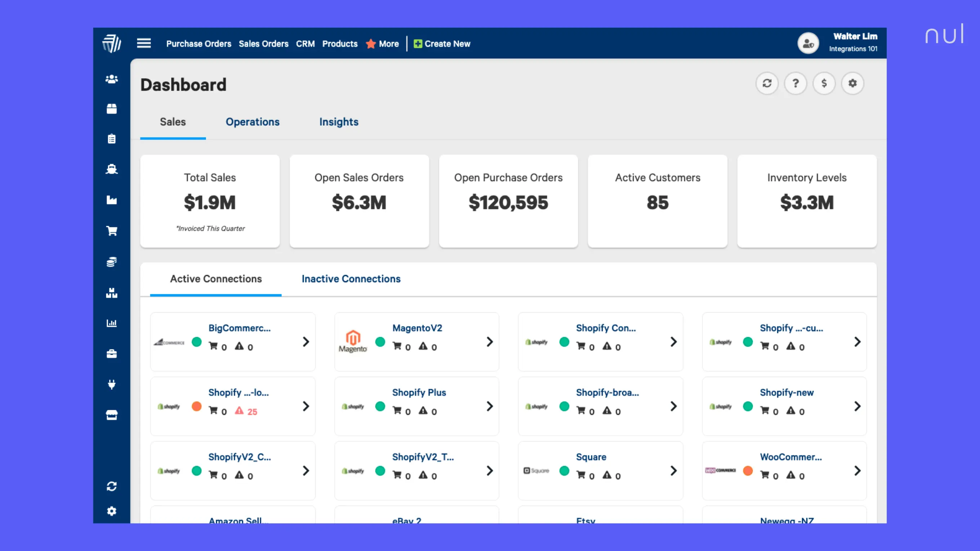Open the storefront marketplace icon in sidebar
980x551 pixels.
(x=111, y=415)
